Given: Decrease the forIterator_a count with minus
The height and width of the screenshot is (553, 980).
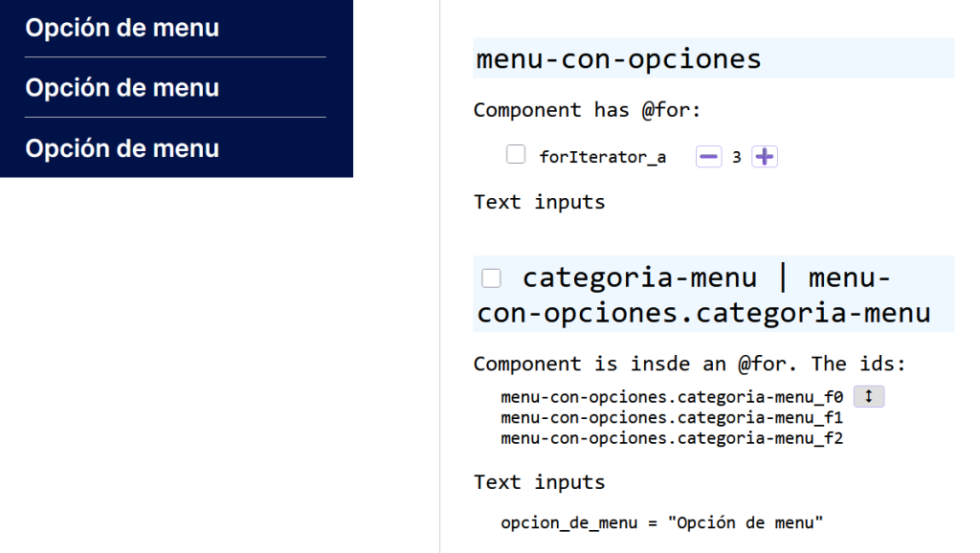Looking at the screenshot, I should [x=708, y=157].
